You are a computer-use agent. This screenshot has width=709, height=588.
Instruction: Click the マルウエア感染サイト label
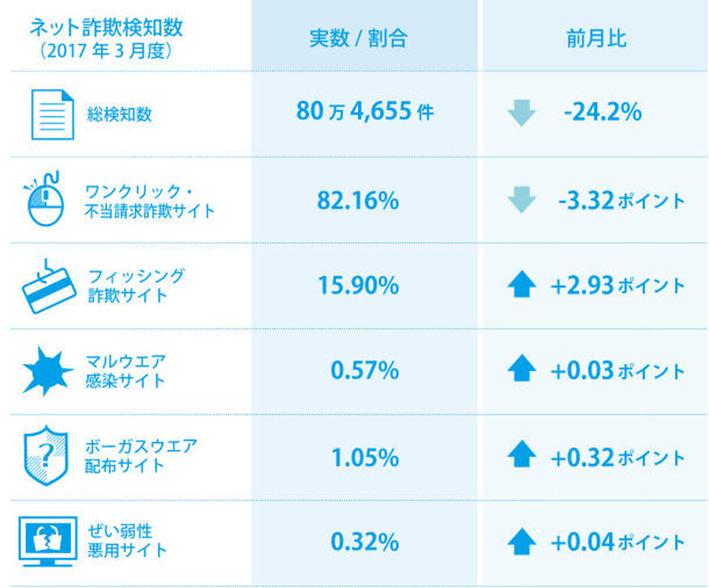[125, 371]
